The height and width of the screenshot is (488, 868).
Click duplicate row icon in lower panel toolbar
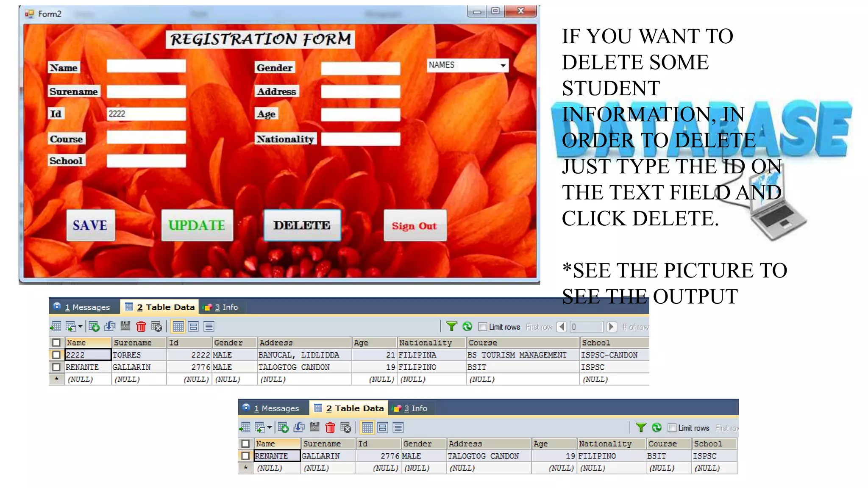pos(299,427)
